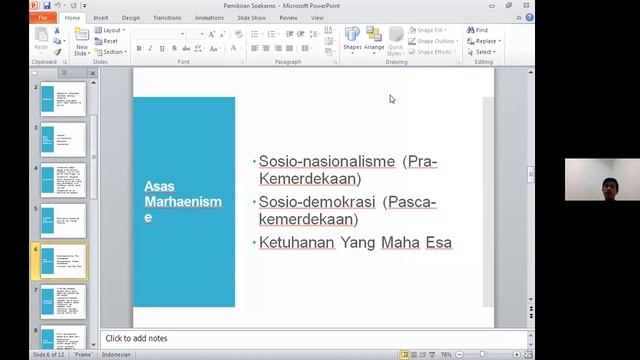Viewport: 640px width, 360px height.
Task: Toggle Align Text Left
Action: click(254, 49)
